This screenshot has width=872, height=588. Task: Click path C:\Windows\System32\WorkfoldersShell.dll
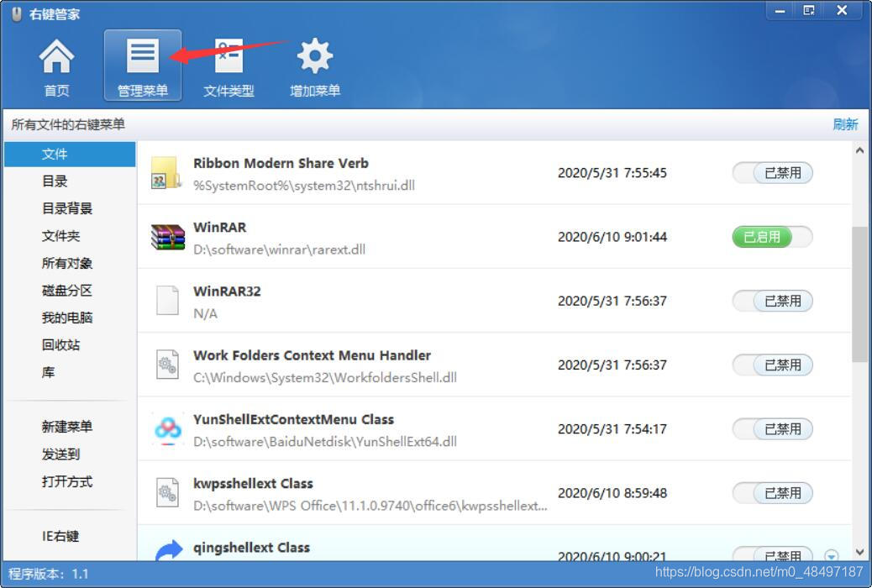coord(325,378)
